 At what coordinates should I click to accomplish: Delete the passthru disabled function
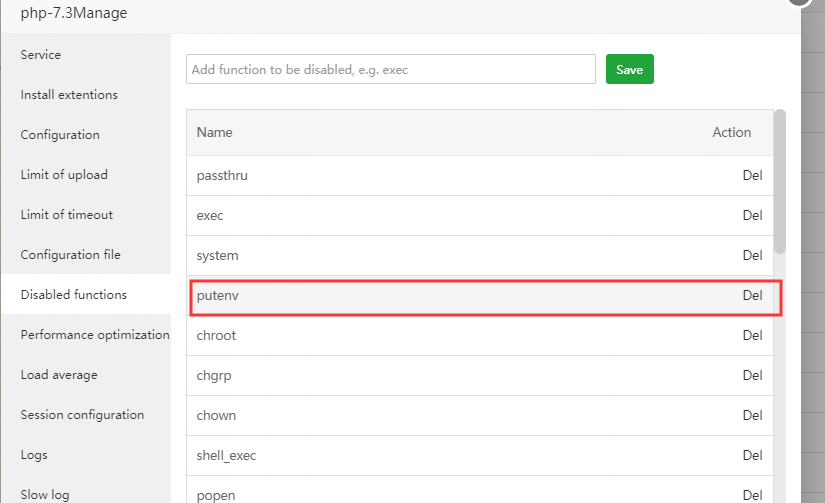click(752, 175)
